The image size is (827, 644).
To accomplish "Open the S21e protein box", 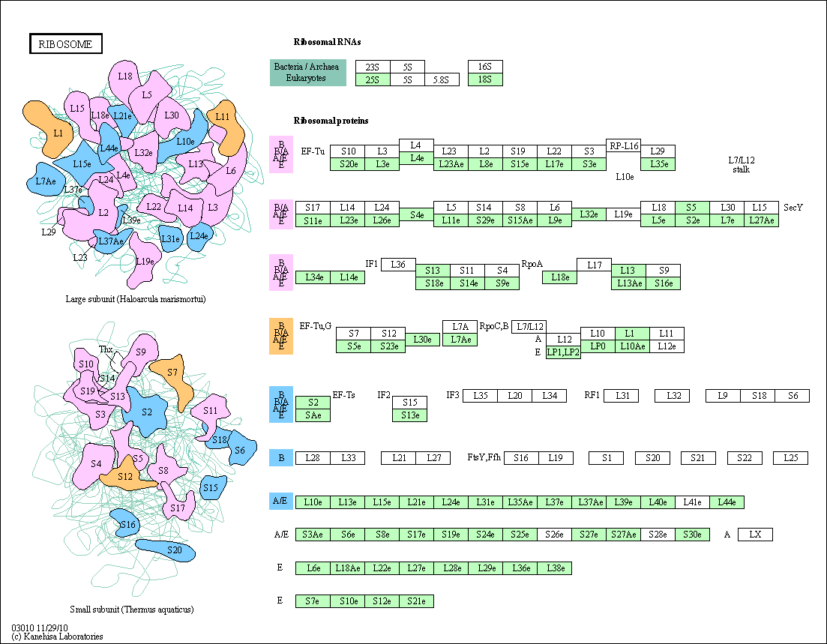I will [x=416, y=601].
